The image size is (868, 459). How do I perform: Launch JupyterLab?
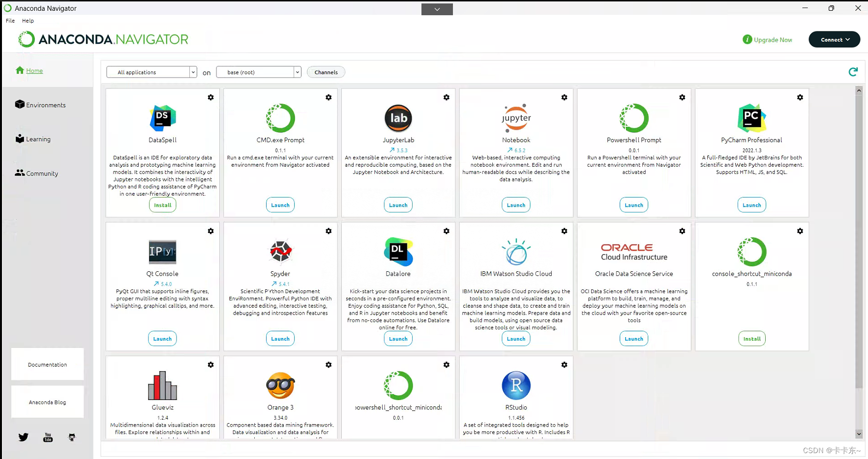398,205
